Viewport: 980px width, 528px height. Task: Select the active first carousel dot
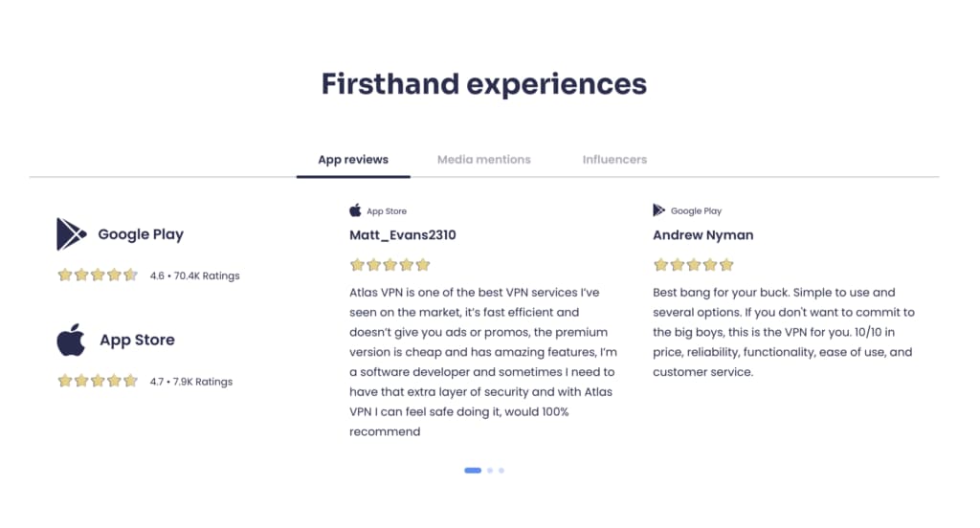coord(473,471)
